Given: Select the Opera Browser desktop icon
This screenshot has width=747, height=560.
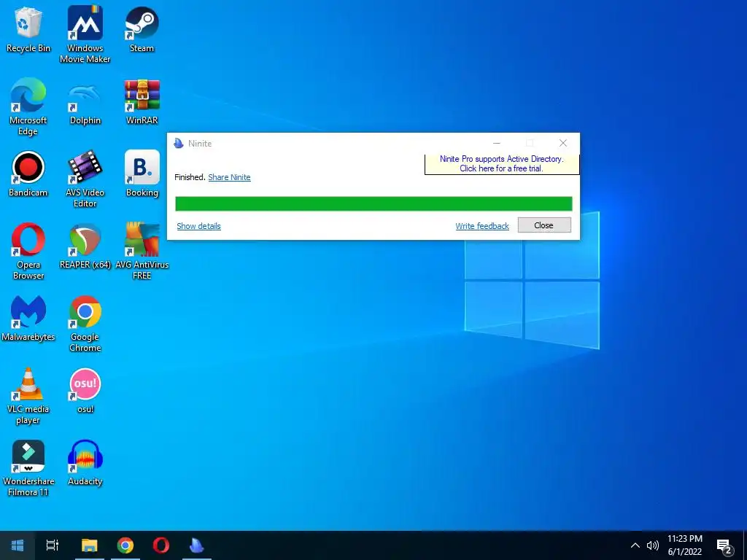Looking at the screenshot, I should 28,252.
